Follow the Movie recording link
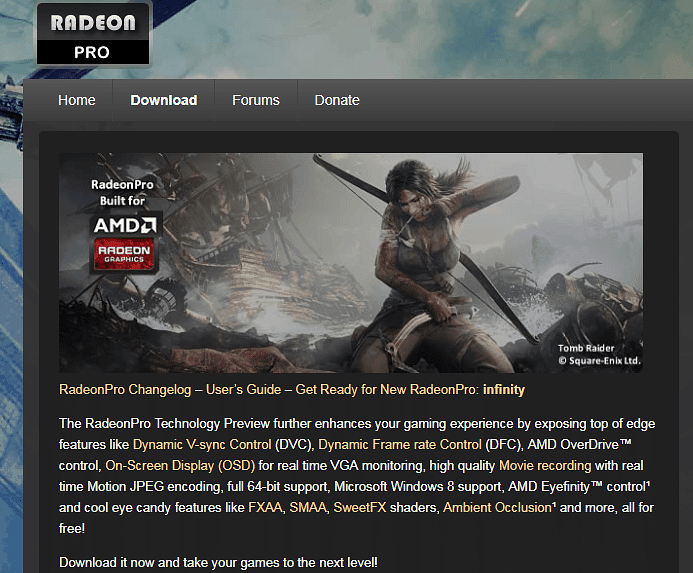The width and height of the screenshot is (693, 573). [545, 466]
